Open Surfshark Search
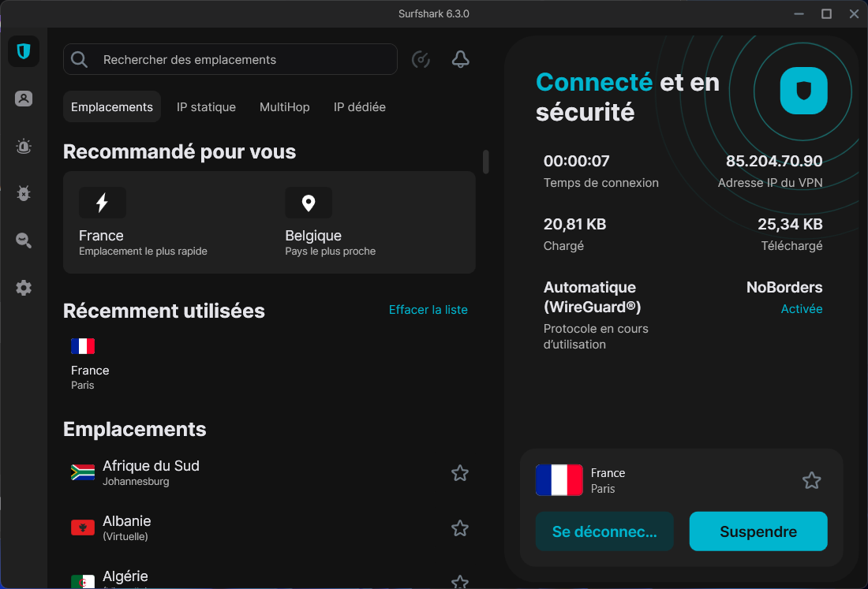The image size is (868, 589). [23, 240]
